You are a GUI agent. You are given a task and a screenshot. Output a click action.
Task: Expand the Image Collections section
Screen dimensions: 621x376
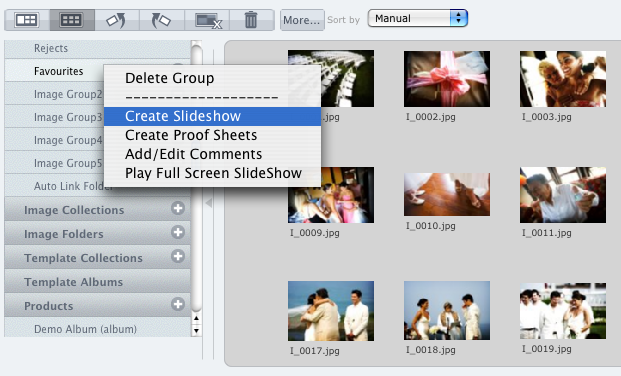tap(97, 209)
